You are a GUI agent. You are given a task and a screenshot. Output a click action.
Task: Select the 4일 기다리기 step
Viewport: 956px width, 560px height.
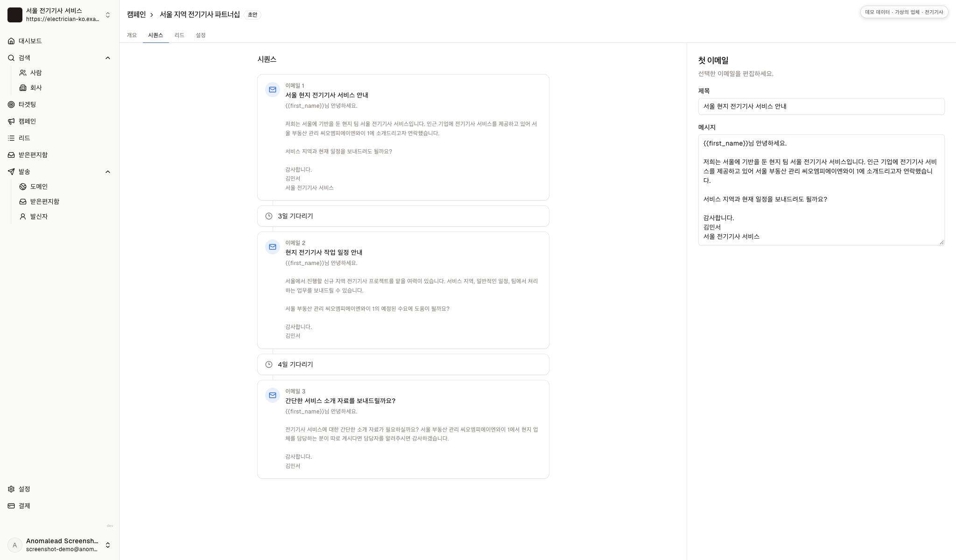(x=403, y=364)
